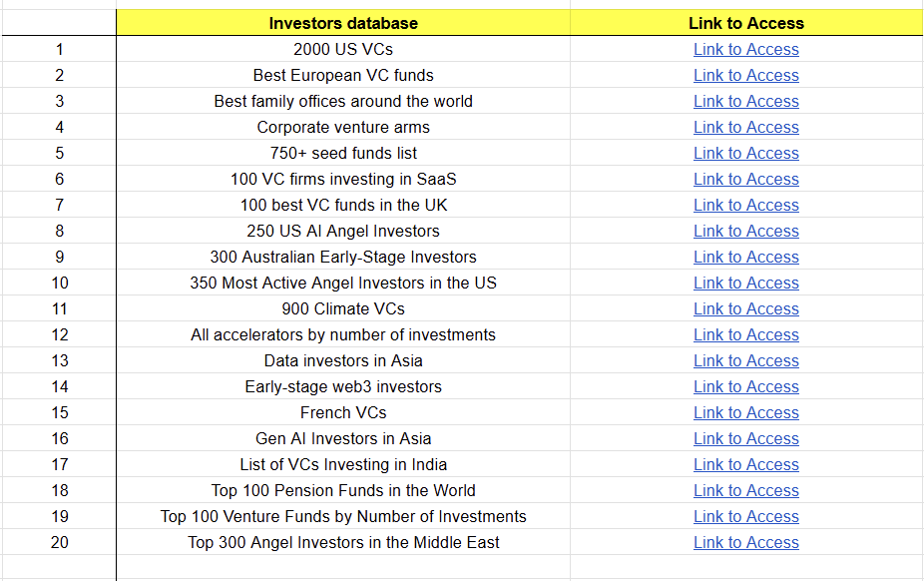Image resolution: width=924 pixels, height=581 pixels.
Task: Select cell List of VCs Investing in India
Action: pos(343,464)
